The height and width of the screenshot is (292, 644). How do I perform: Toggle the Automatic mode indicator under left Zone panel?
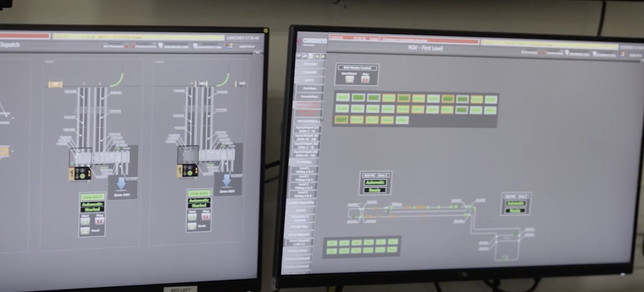[x=92, y=204]
